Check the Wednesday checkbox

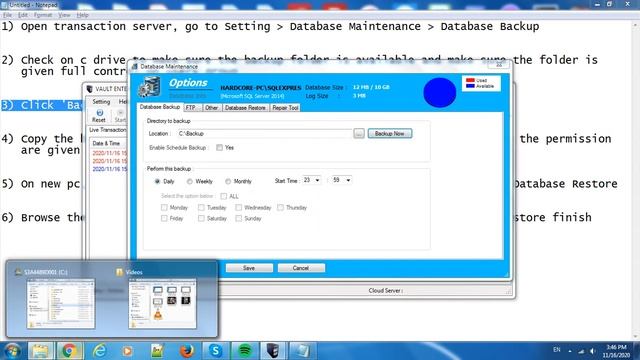239,207
